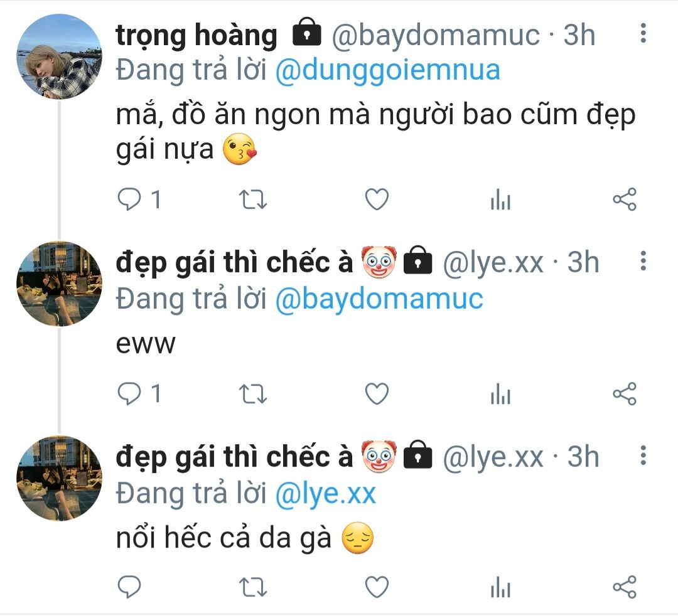This screenshot has height=616, width=678.
Task: Open trọng hoàng's profile picture
Action: (59, 57)
